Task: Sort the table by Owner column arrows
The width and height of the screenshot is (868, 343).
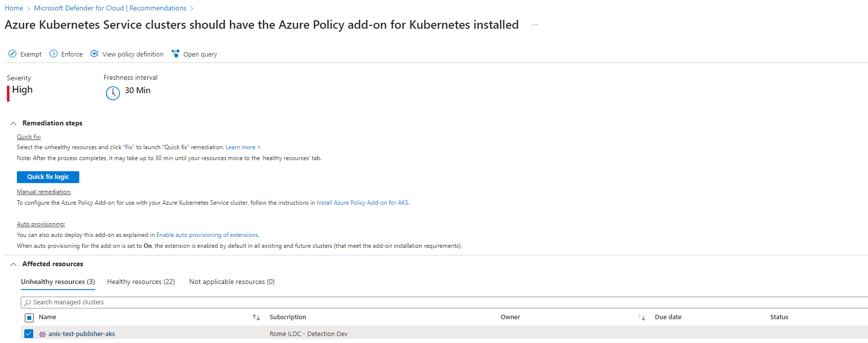Action: pos(641,318)
